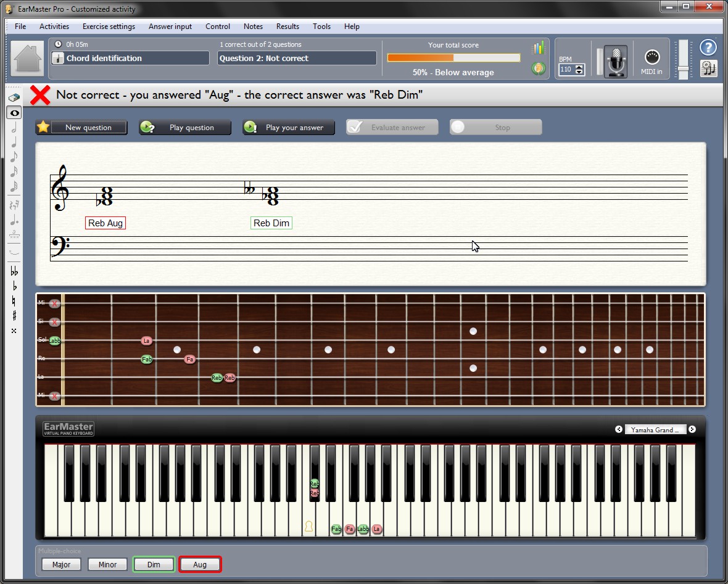Switch to the next piano instrument sound
Viewport: 728px width, 584px height.
coord(692,430)
